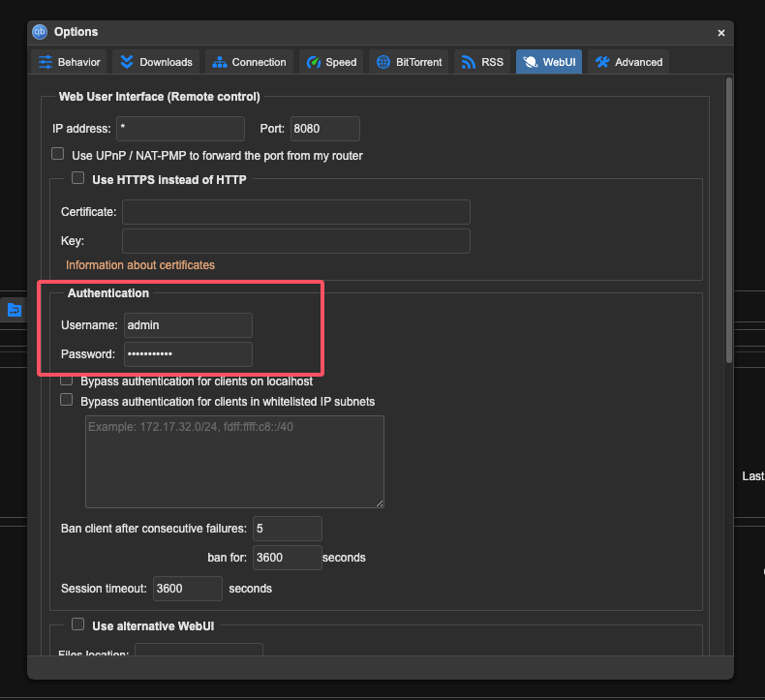Click the Ban client after consecutive failures label
765x700 pixels.
(154, 529)
